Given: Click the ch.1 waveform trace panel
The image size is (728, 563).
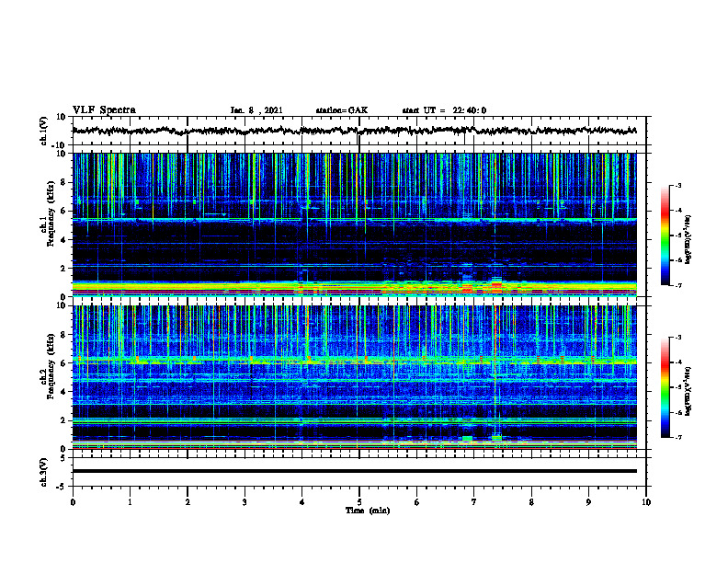Looking at the screenshot, I should [358, 131].
